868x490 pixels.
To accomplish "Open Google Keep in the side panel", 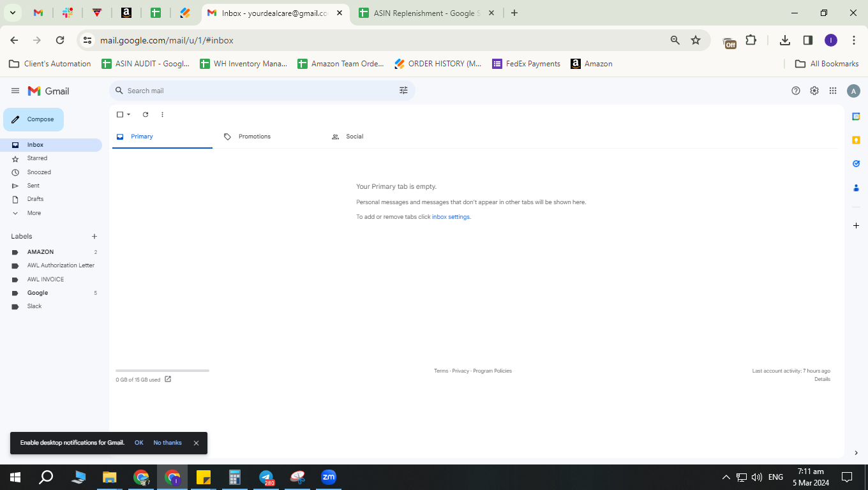I will (x=856, y=140).
